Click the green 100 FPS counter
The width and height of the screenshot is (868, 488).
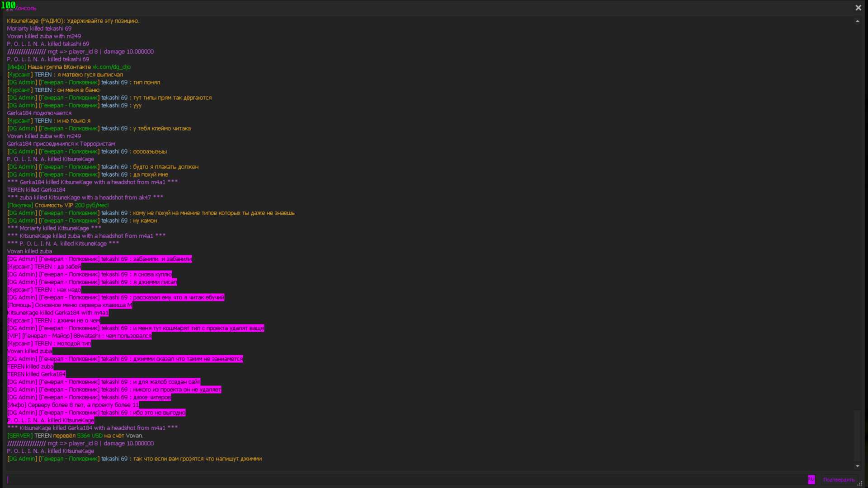point(8,5)
